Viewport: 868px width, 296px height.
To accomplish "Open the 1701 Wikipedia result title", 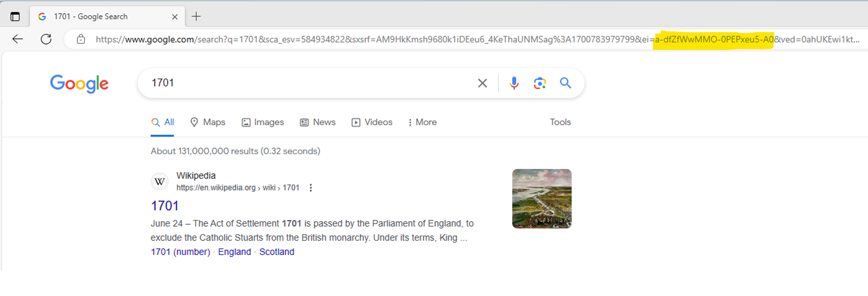I will (165, 206).
